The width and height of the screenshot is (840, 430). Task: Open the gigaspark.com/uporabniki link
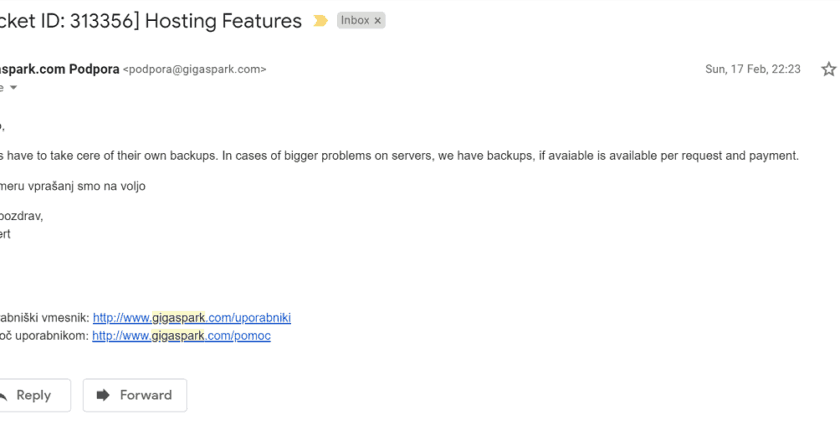(192, 318)
